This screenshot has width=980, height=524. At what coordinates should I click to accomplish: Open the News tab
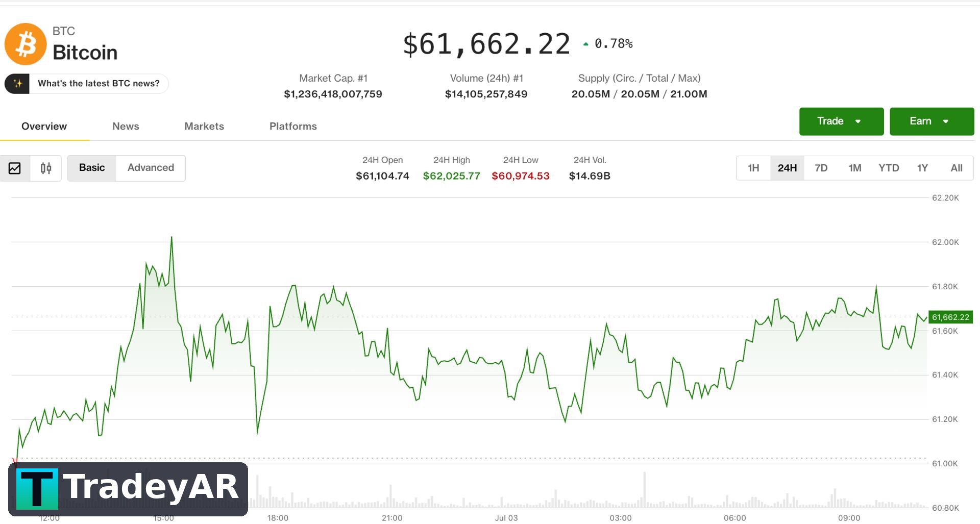pyautogui.click(x=126, y=126)
